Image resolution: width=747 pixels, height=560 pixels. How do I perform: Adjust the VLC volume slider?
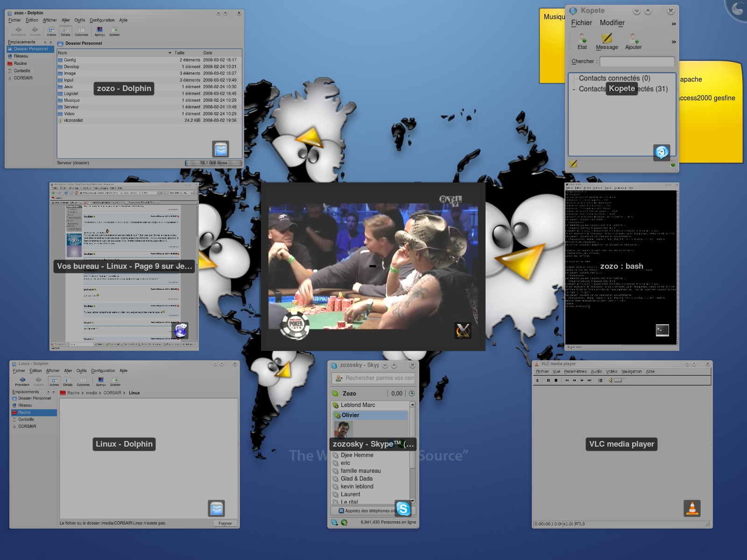[x=618, y=380]
